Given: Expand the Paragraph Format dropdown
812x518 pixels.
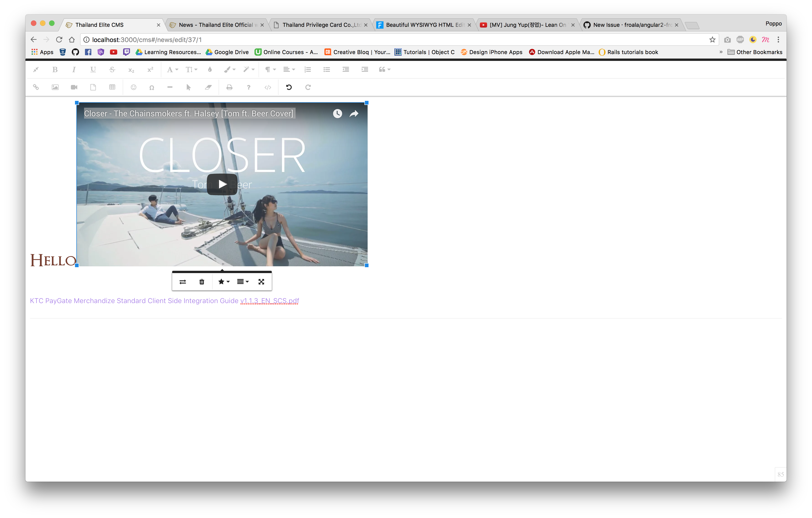Looking at the screenshot, I should click(270, 70).
